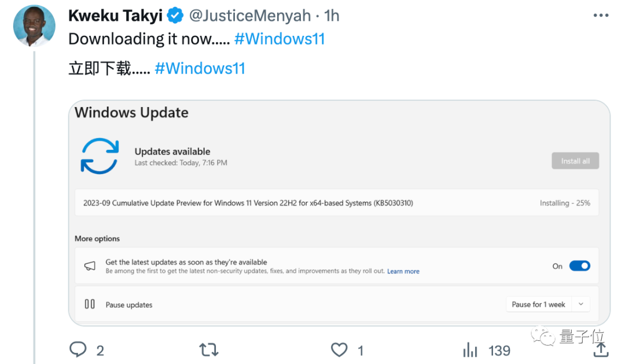View post analytics via bar chart icon
The width and height of the screenshot is (625, 364).
click(470, 350)
